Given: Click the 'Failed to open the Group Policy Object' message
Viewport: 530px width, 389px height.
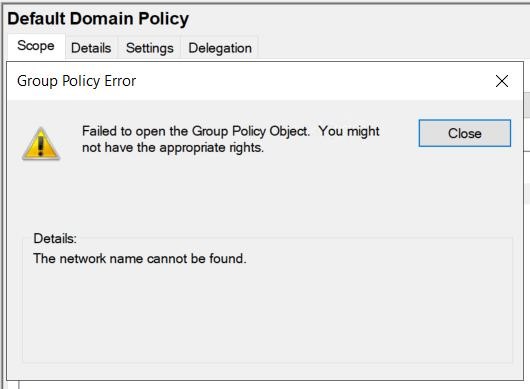Looking at the screenshot, I should click(196, 131).
